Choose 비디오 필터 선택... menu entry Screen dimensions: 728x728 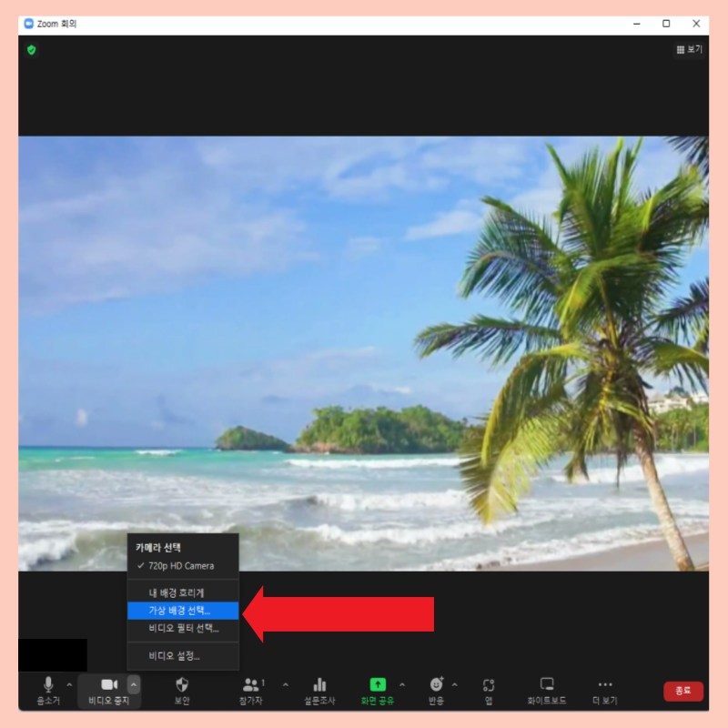pyautogui.click(x=183, y=628)
